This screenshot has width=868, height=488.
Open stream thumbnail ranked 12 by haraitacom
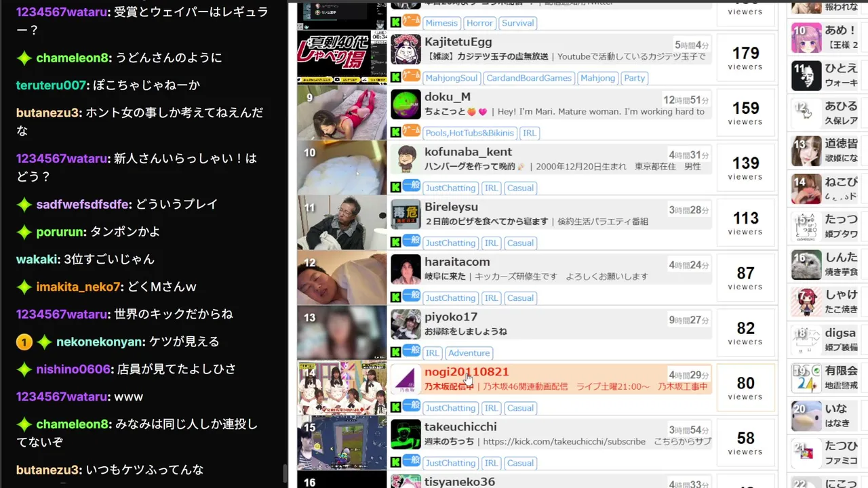tap(342, 277)
